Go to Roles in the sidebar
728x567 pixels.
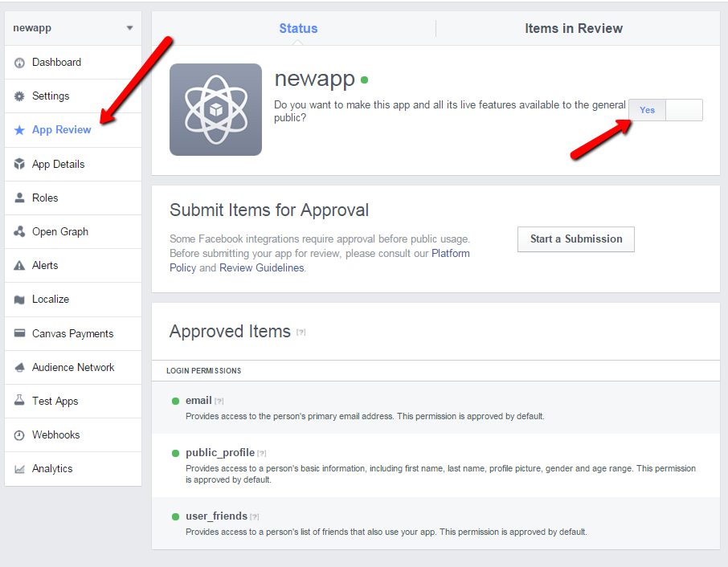pos(73,198)
